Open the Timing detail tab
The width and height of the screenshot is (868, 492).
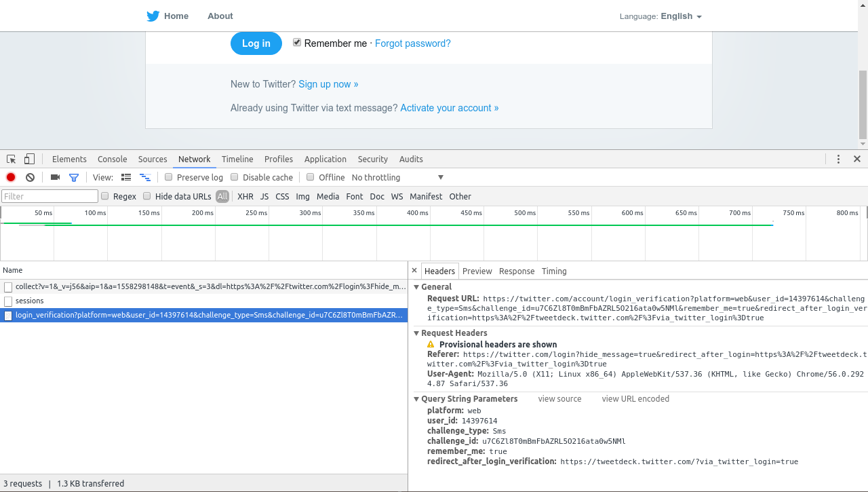pos(554,271)
